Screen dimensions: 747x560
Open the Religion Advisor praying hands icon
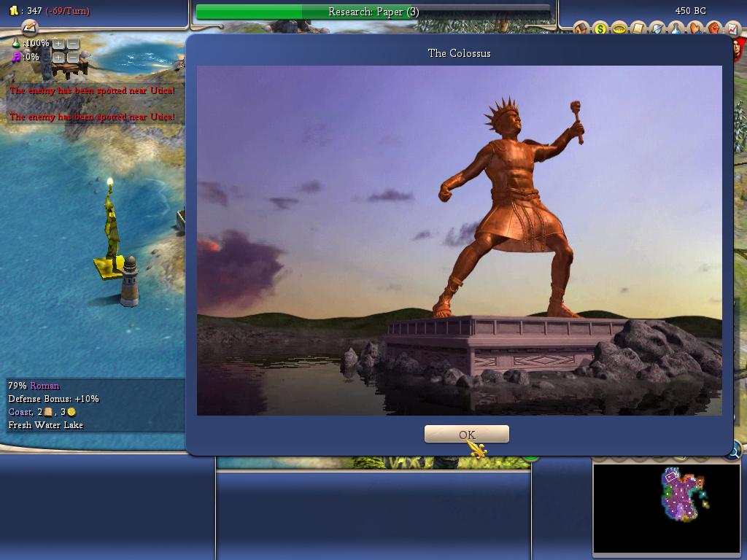(695, 28)
